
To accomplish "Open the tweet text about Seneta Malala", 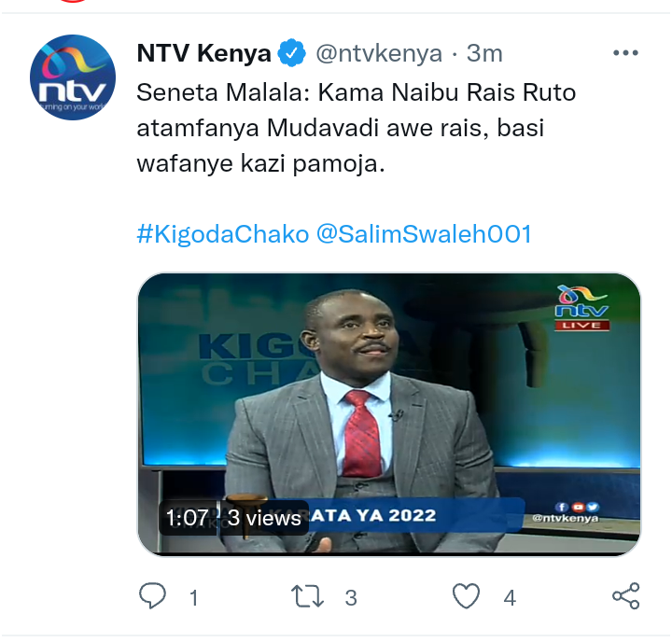I will click(x=357, y=128).
